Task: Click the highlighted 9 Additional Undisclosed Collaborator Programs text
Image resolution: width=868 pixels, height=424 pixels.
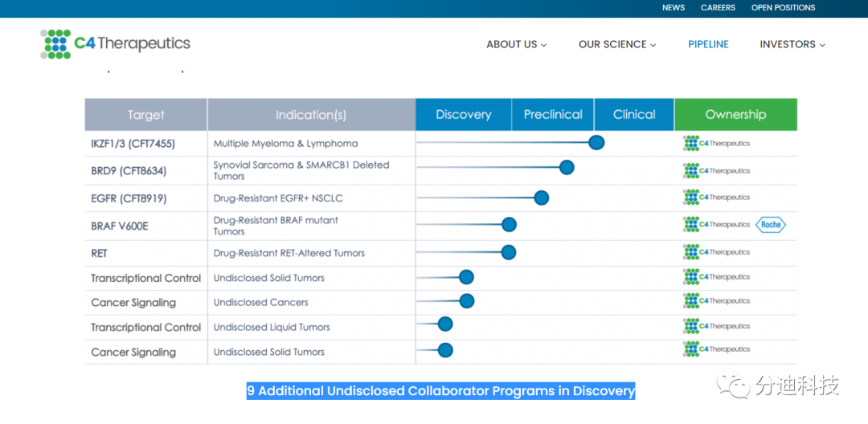Action: [x=440, y=391]
